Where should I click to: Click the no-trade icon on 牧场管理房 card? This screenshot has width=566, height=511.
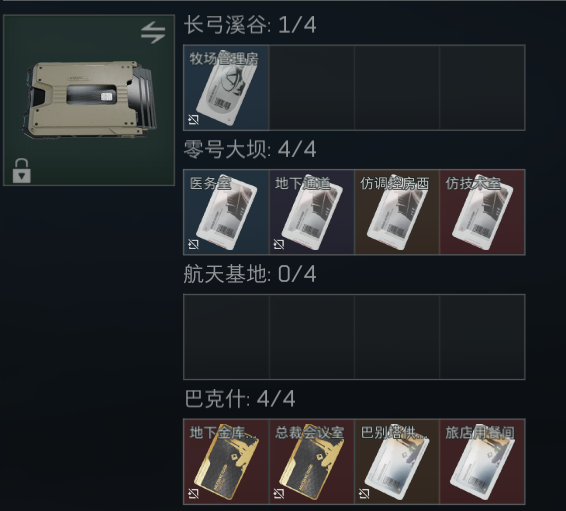(x=193, y=119)
